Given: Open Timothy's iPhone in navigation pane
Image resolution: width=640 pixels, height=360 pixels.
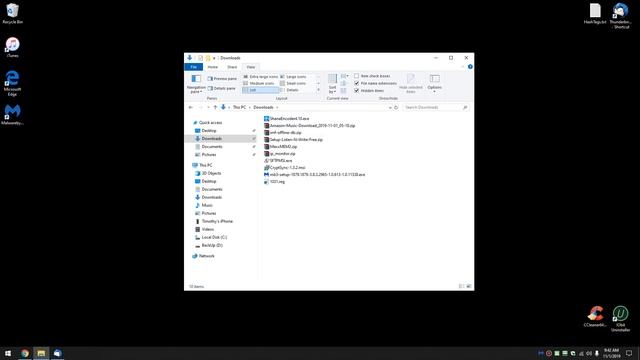Looking at the screenshot, I should 217,221.
